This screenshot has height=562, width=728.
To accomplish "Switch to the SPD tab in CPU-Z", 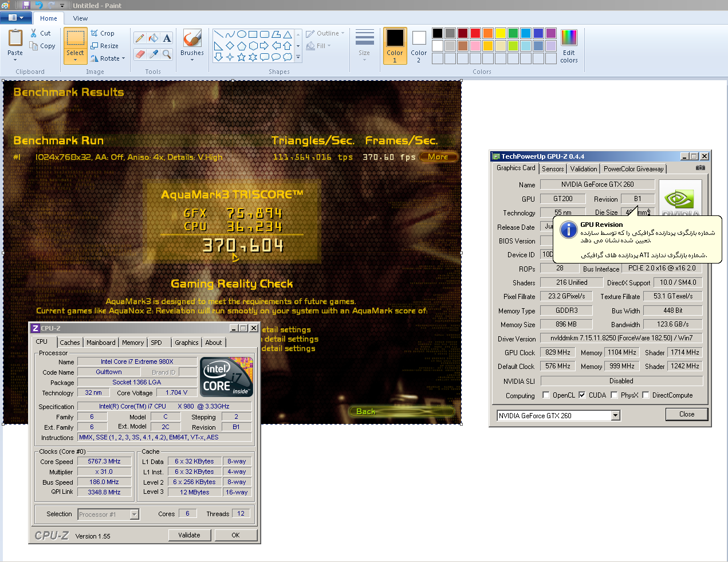I will 156,343.
